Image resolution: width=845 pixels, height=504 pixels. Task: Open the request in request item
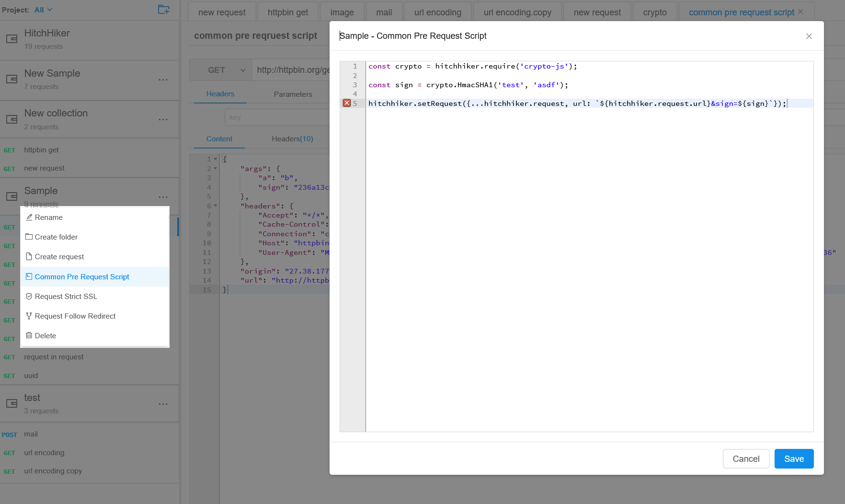90,357
